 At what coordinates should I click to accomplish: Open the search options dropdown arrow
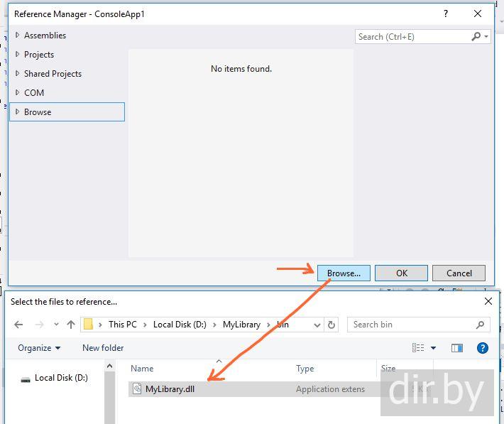click(486, 36)
